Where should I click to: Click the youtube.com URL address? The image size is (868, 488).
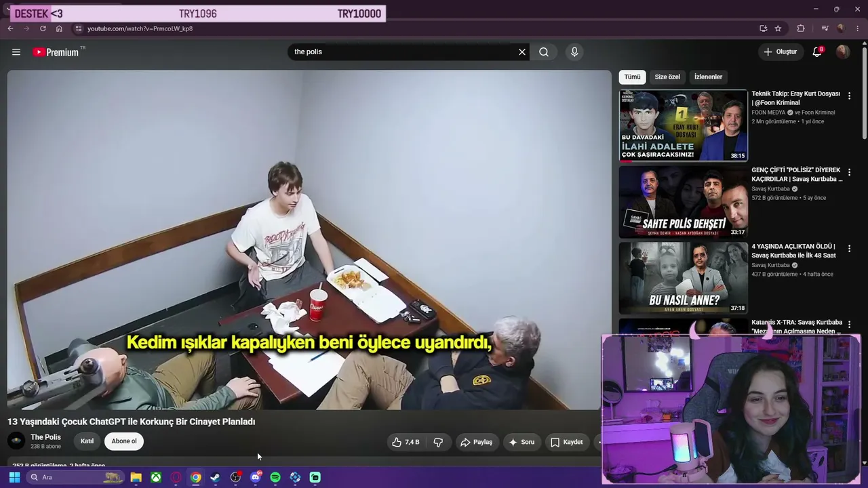140,28
